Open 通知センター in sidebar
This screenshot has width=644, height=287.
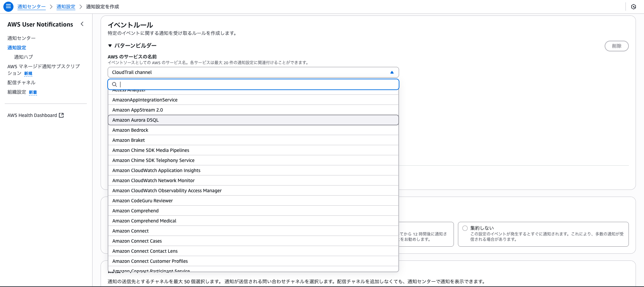point(22,38)
